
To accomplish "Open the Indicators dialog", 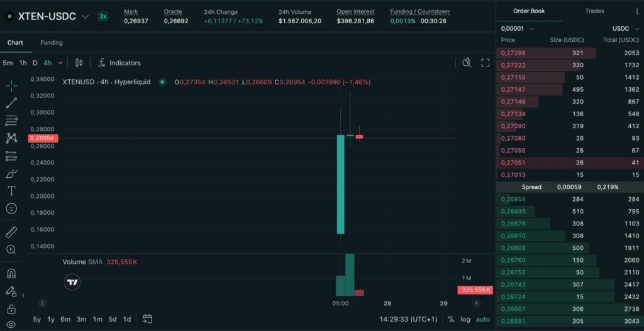I will pyautogui.click(x=119, y=63).
